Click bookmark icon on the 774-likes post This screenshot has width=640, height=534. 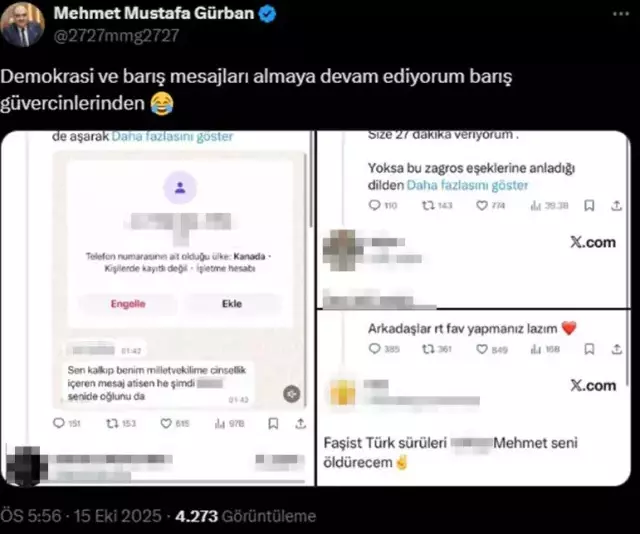pos(589,206)
